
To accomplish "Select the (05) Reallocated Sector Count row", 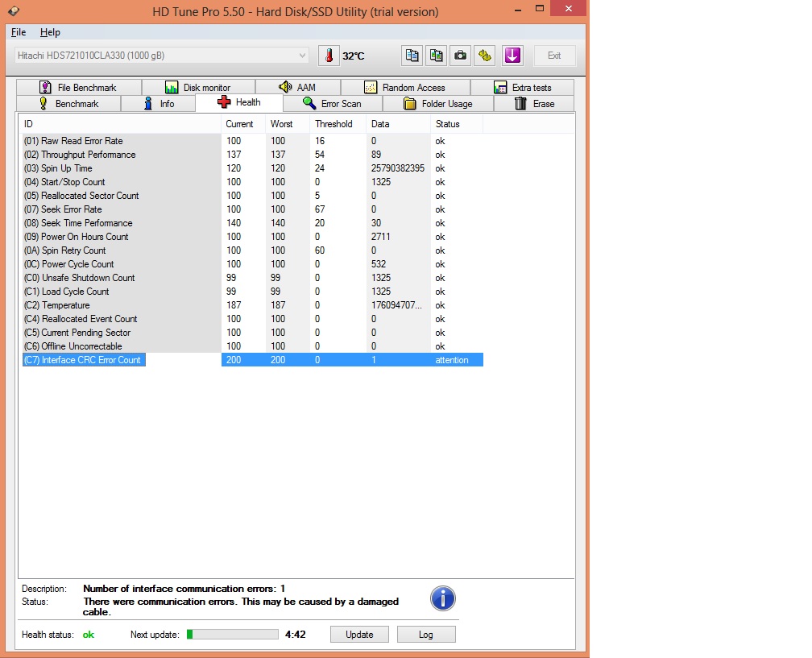I will [x=253, y=196].
